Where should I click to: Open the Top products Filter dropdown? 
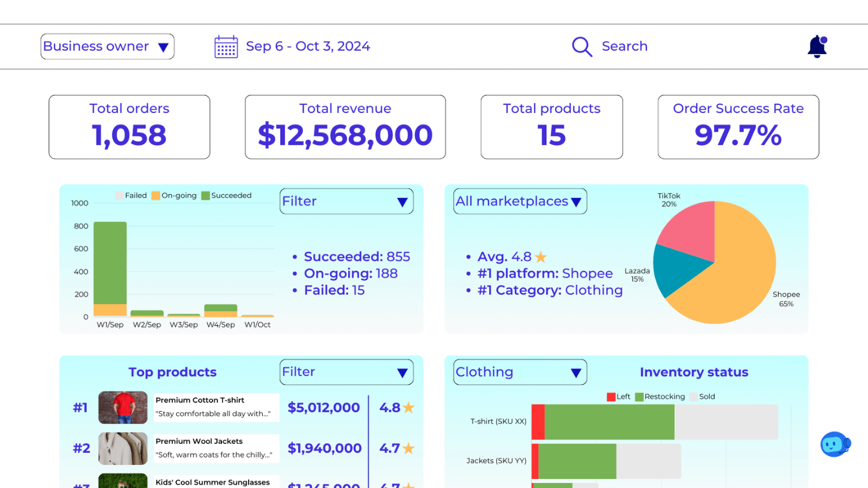pyautogui.click(x=346, y=372)
